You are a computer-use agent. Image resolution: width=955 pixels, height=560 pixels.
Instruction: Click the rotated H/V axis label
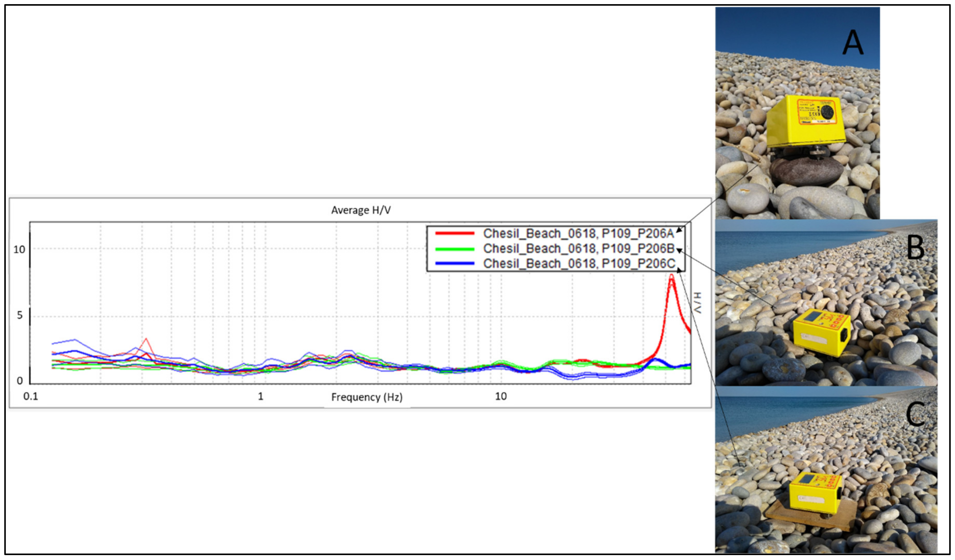click(697, 303)
